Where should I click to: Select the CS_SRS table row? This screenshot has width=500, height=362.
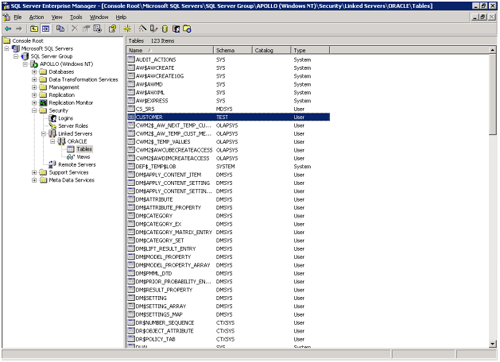coord(229,109)
